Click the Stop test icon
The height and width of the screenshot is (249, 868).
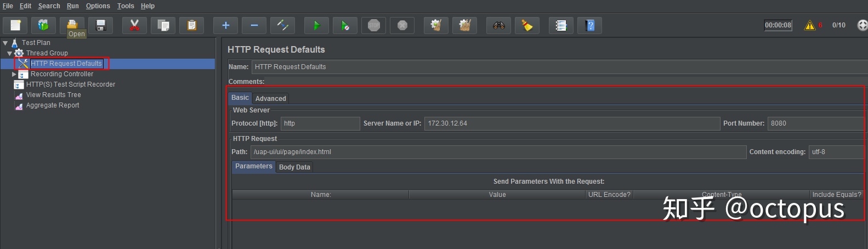point(373,25)
